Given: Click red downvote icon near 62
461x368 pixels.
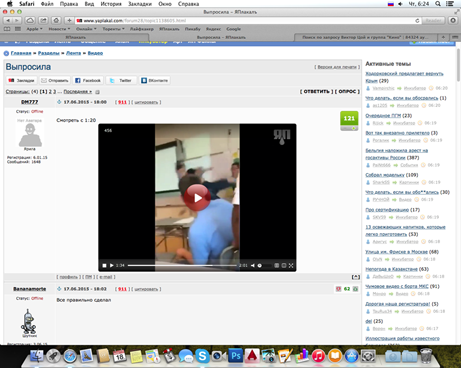Looking at the screenshot, I should pos(338,289).
